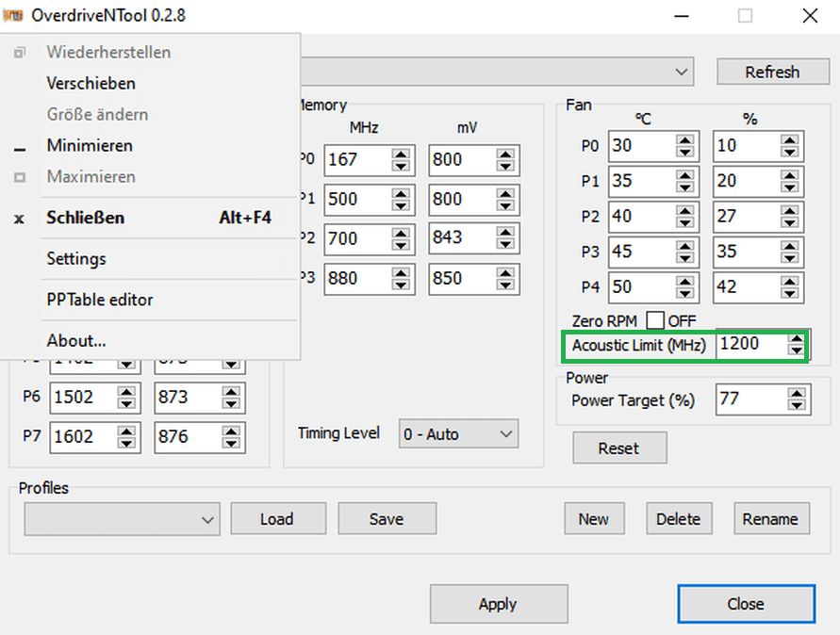Viewport: 840px width, 635px height.
Task: Increase GPU P7 MHz with up arrow
Action: point(126,431)
